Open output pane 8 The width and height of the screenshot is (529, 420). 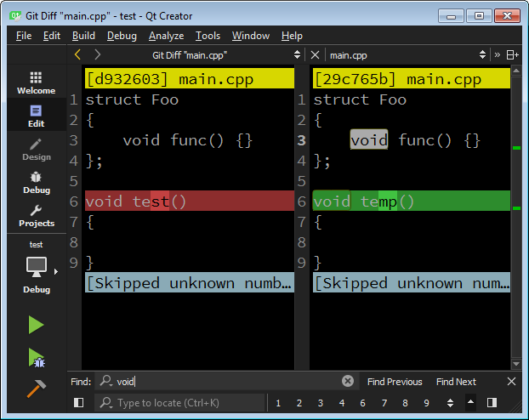click(405, 403)
